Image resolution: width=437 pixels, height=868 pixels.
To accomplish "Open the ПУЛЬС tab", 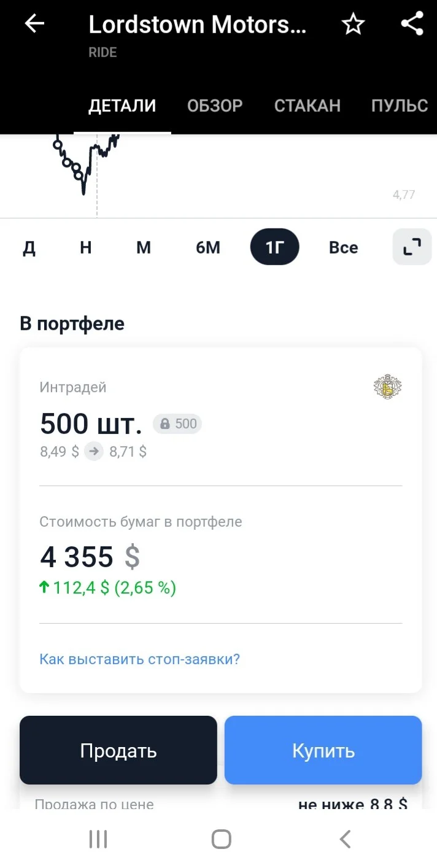I will coord(400,106).
